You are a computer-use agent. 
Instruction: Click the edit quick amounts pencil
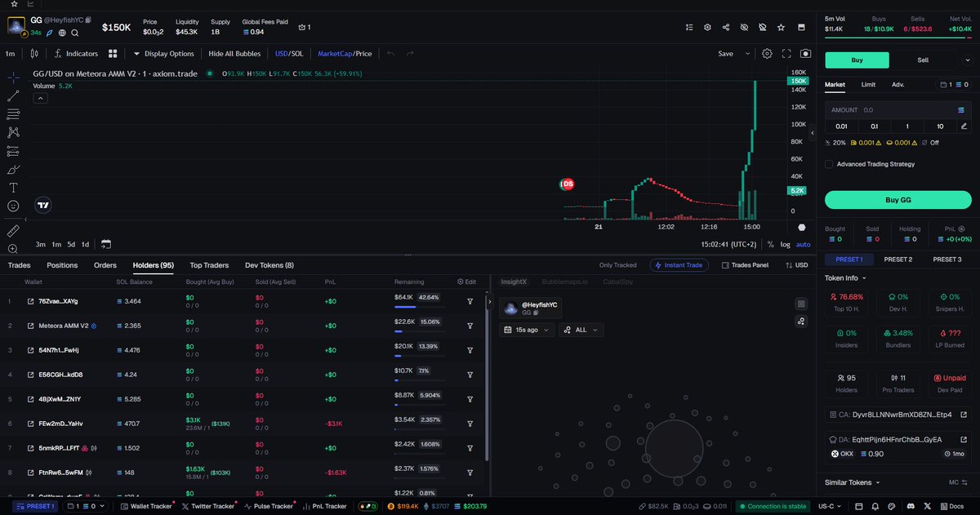964,126
